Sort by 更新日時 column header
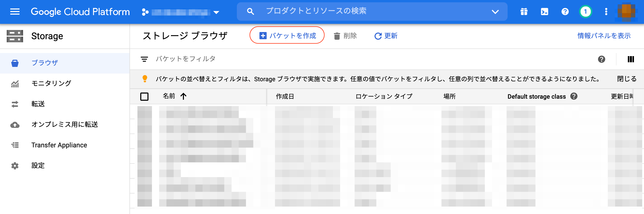644x214 pixels. (622, 96)
